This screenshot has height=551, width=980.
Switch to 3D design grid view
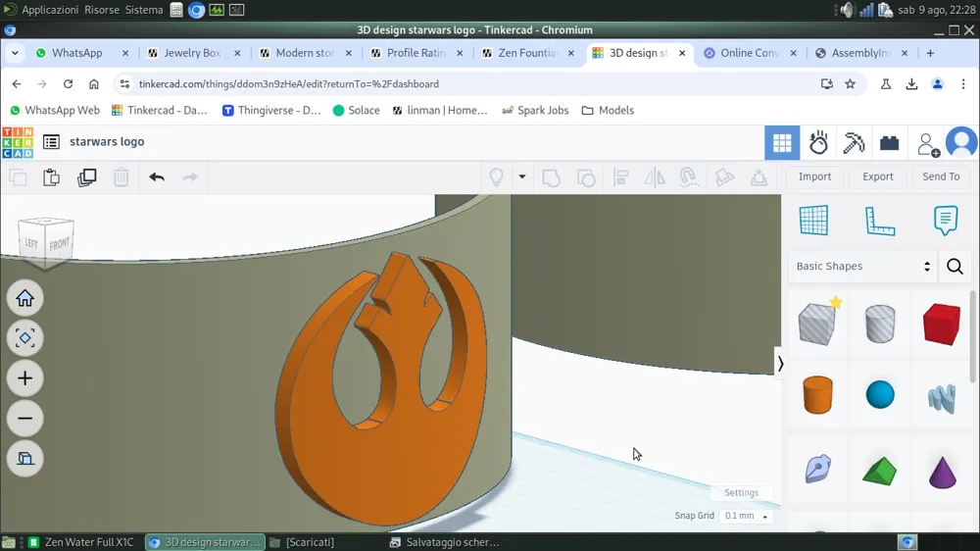pos(782,143)
